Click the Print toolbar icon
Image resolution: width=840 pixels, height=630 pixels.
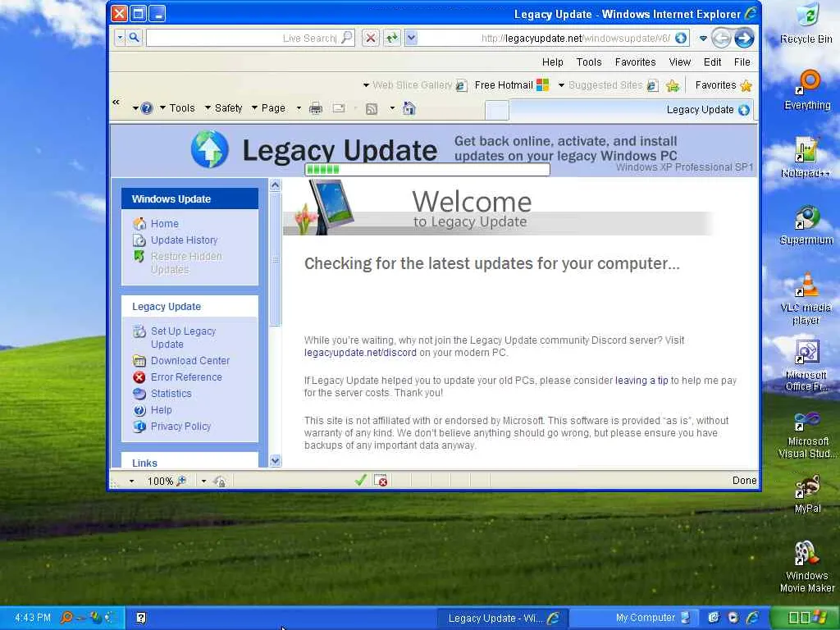pos(316,108)
